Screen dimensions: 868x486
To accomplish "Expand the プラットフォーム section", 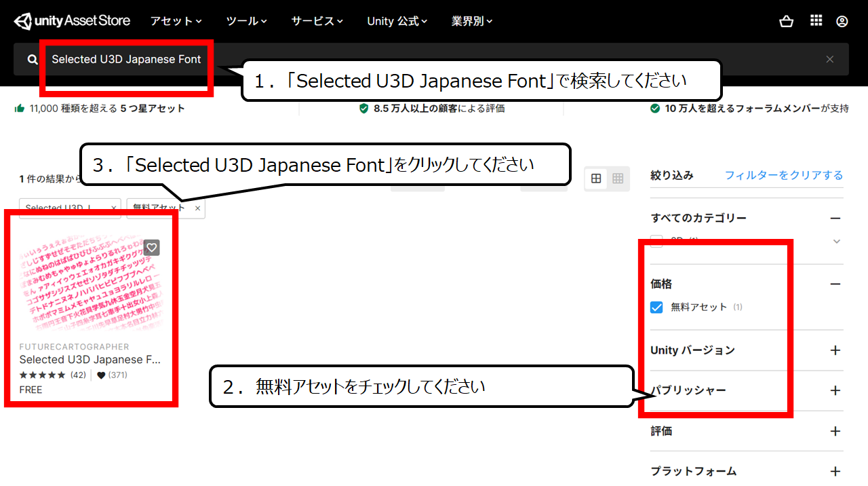I will point(835,471).
